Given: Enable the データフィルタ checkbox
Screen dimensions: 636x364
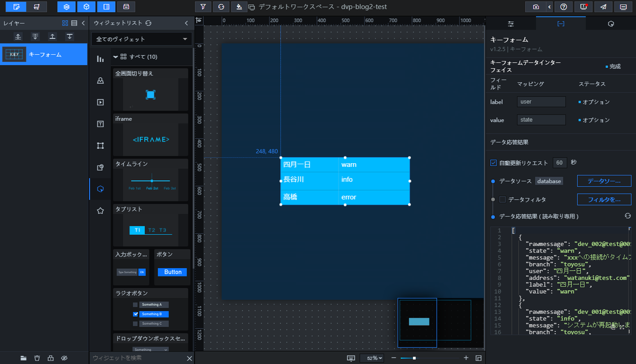Looking at the screenshot, I should (502, 199).
